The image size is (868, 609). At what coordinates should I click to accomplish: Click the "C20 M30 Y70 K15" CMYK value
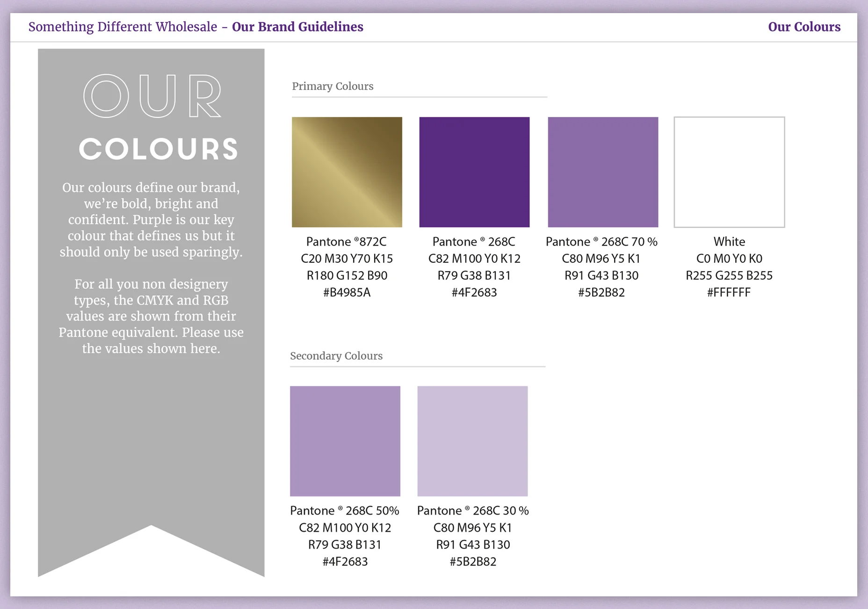(x=347, y=259)
